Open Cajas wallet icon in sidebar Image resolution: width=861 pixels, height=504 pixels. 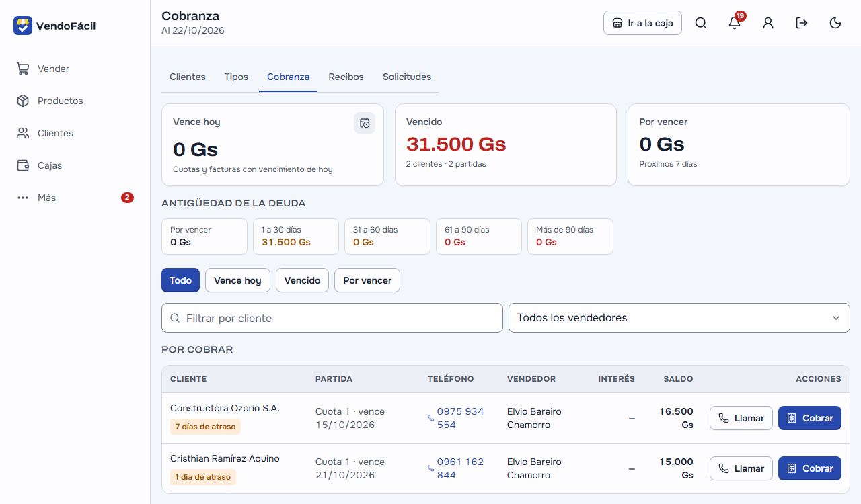click(23, 165)
